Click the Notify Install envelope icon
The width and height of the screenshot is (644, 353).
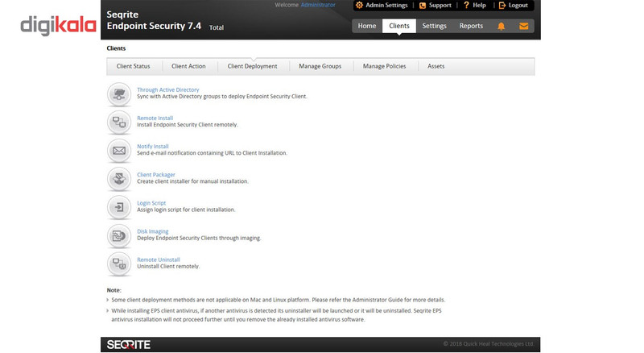click(x=119, y=151)
